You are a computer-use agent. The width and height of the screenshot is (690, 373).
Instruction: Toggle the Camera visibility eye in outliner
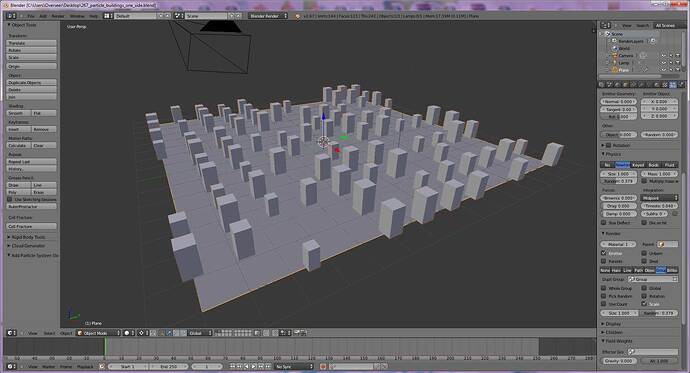(664, 55)
